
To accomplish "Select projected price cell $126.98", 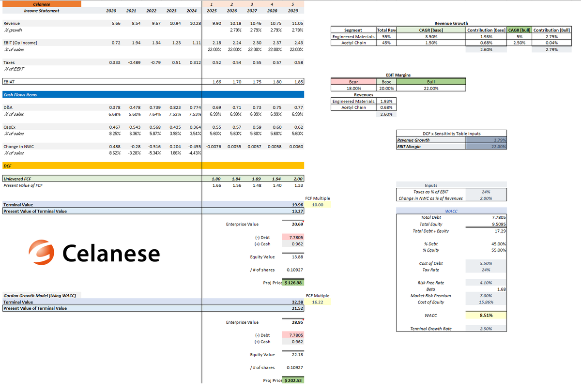I will (x=294, y=283).
